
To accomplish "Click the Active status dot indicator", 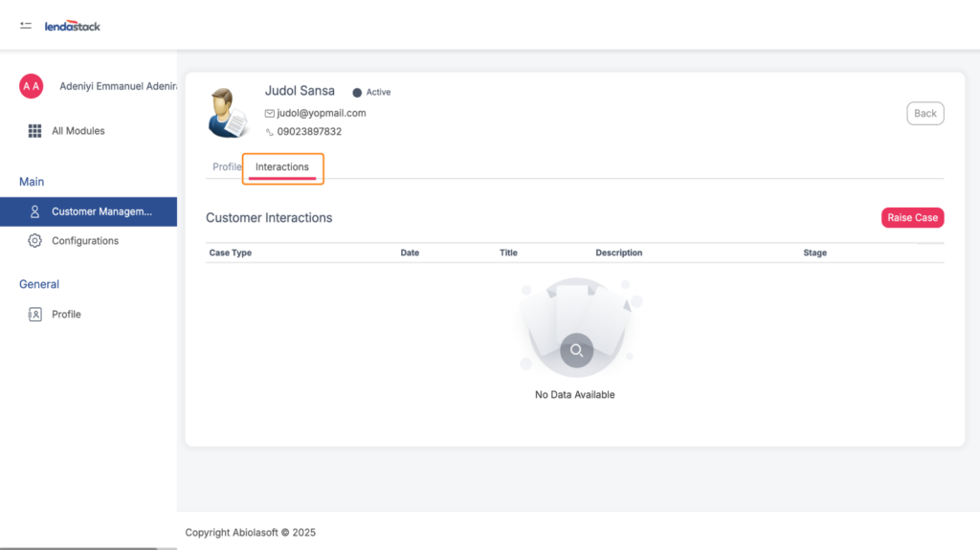I will 357,93.
